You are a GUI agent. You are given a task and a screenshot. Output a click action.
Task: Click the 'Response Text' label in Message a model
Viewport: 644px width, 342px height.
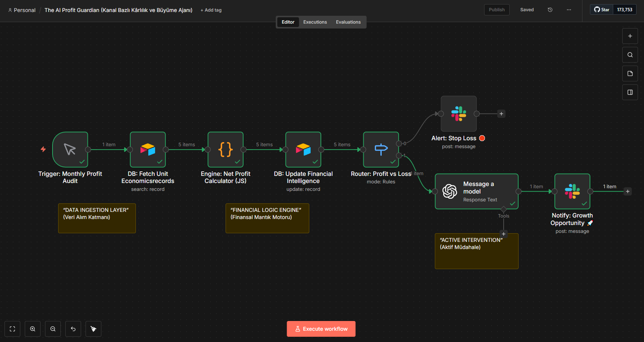click(x=480, y=200)
